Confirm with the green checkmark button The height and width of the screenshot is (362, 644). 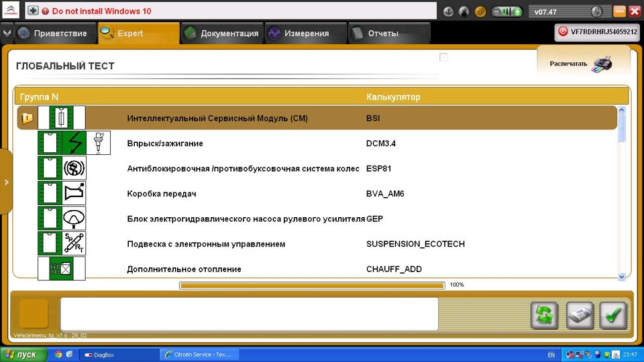pos(612,315)
